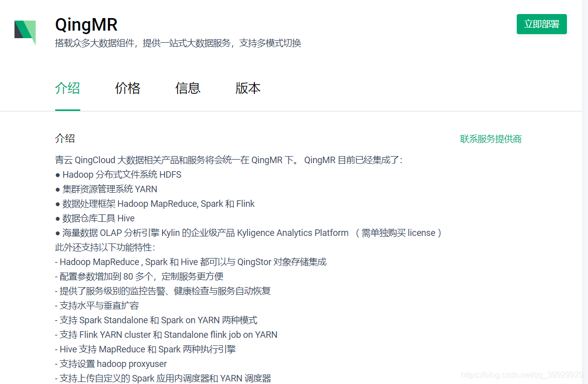Click the 立即部署 deploy button
Image resolution: width=588 pixels, height=384 pixels.
[x=541, y=24]
